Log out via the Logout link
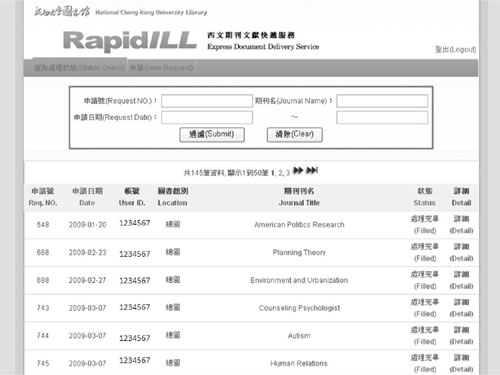The height and width of the screenshot is (375, 500). (456, 50)
